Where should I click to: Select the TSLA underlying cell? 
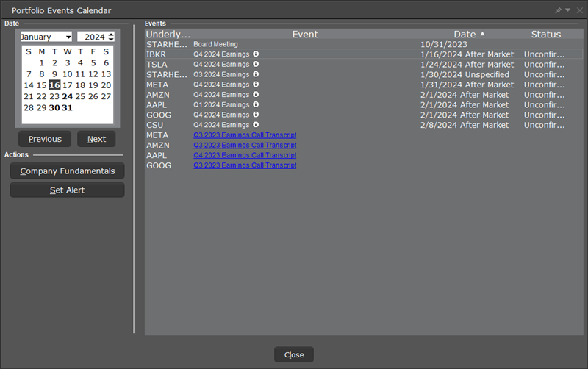point(157,65)
